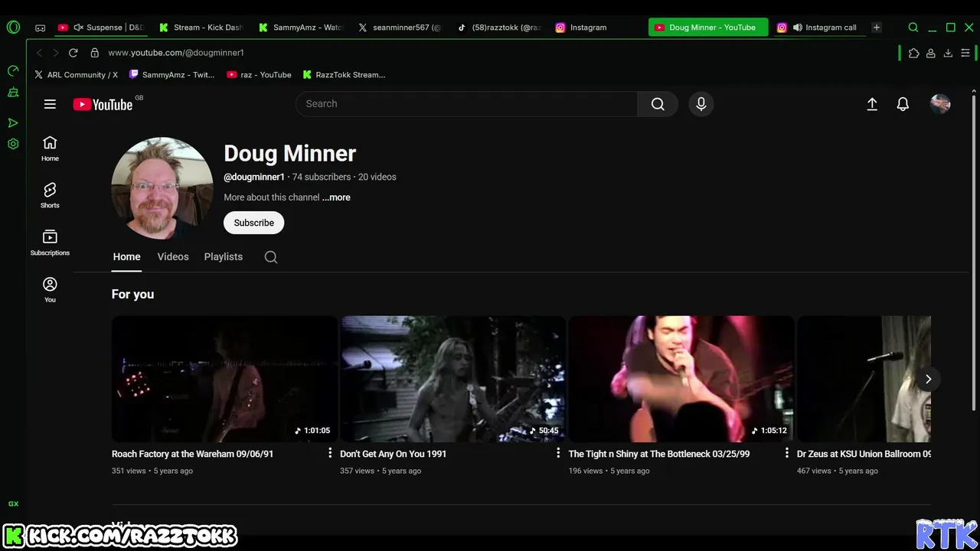
Task: Subscribe to Doug Minner channel
Action: click(253, 223)
